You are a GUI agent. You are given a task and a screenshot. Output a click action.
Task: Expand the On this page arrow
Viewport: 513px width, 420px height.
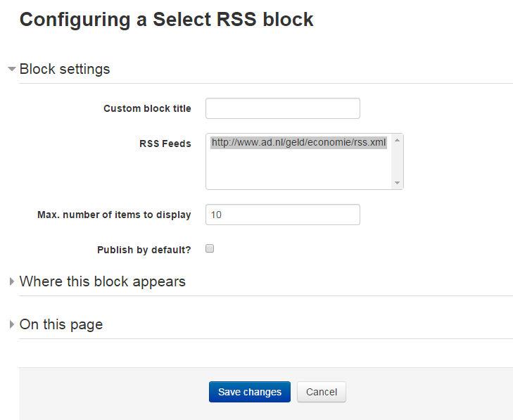(x=12, y=324)
